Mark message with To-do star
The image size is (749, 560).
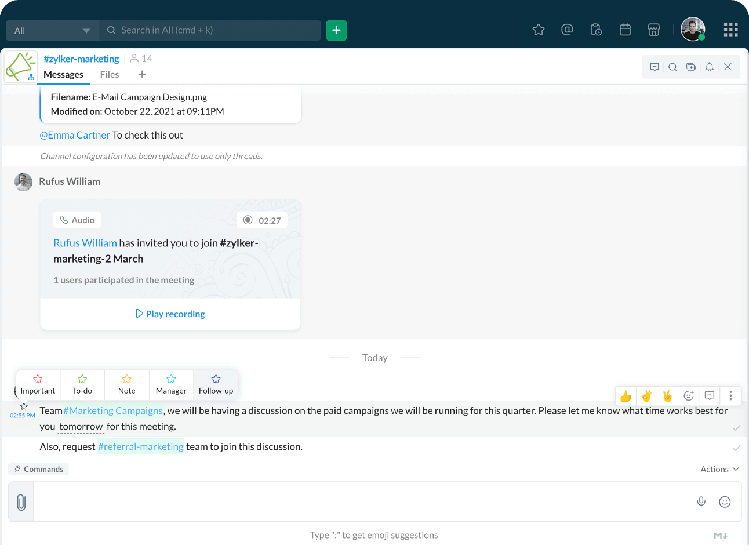point(82,384)
